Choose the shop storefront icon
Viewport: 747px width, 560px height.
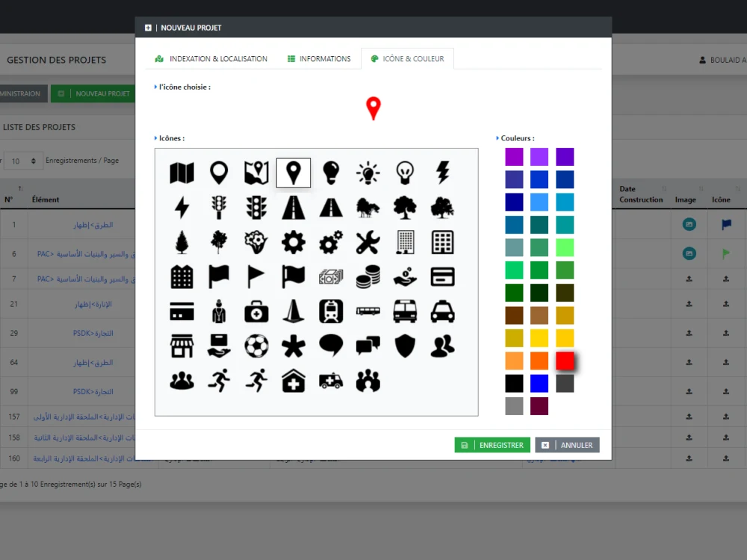(182, 346)
